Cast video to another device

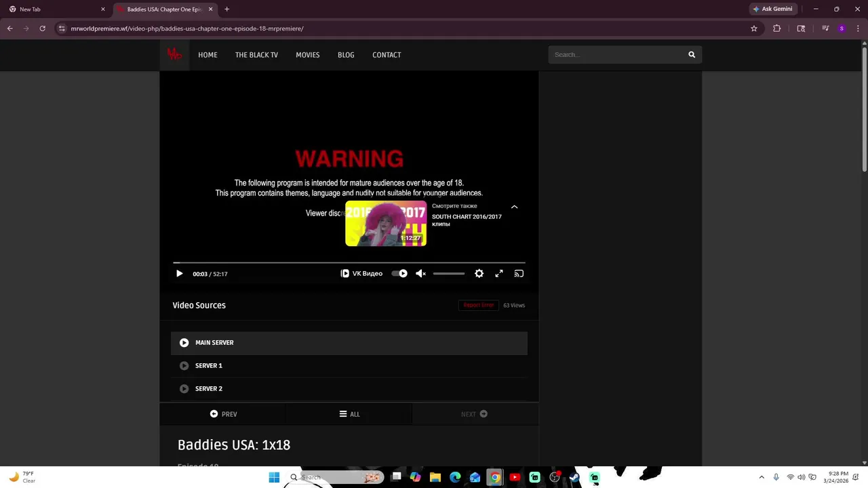519,274
